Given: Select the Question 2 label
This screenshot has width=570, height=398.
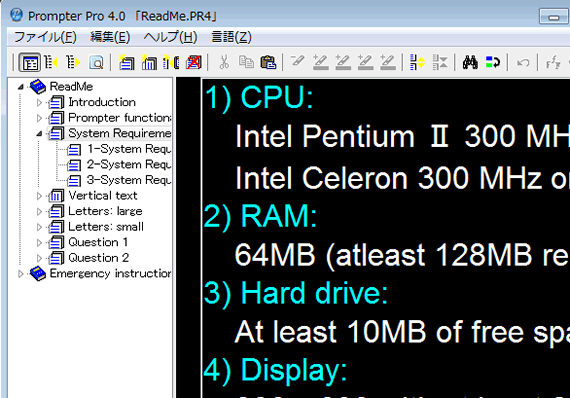Looking at the screenshot, I should [x=99, y=258].
